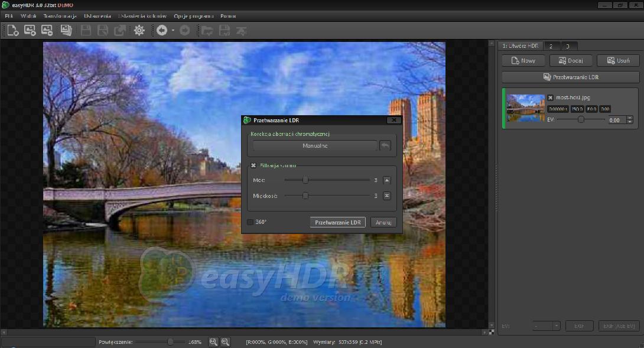Switch to tab 1: Utwórz HDR
Viewport: 644px width, 348px height.
point(520,46)
